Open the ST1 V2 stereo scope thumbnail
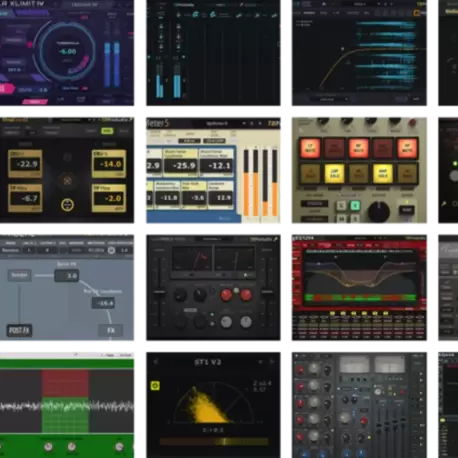The image size is (458, 458). point(213,405)
